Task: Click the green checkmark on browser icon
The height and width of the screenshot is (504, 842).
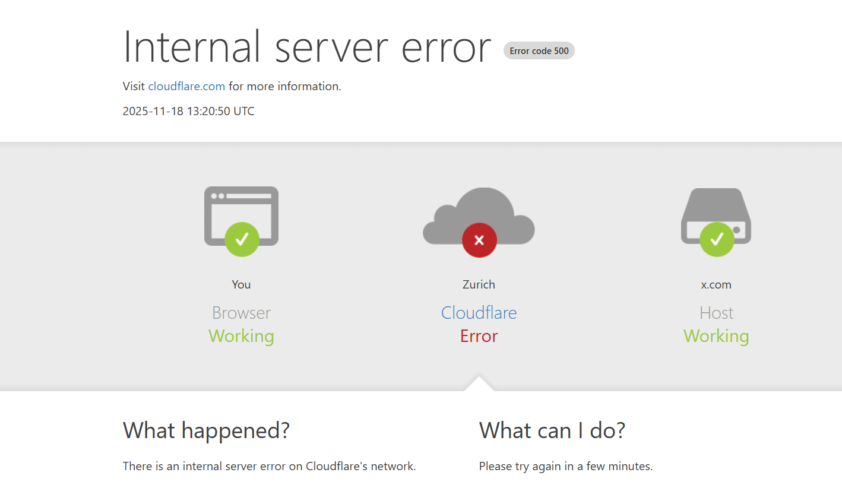Action: [242, 239]
